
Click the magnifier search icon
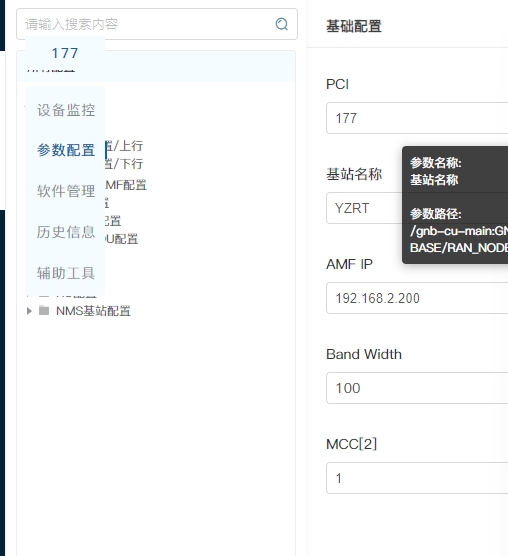[x=281, y=24]
